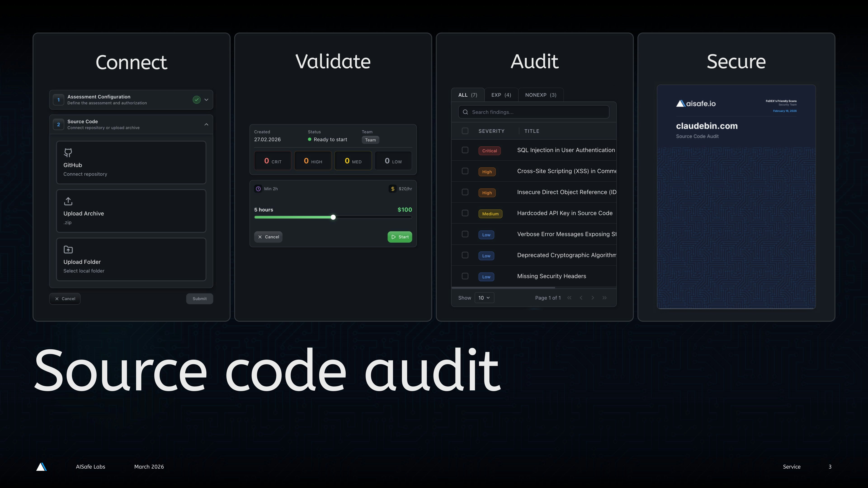
Task: Collapse the Source Code section
Action: pos(206,124)
